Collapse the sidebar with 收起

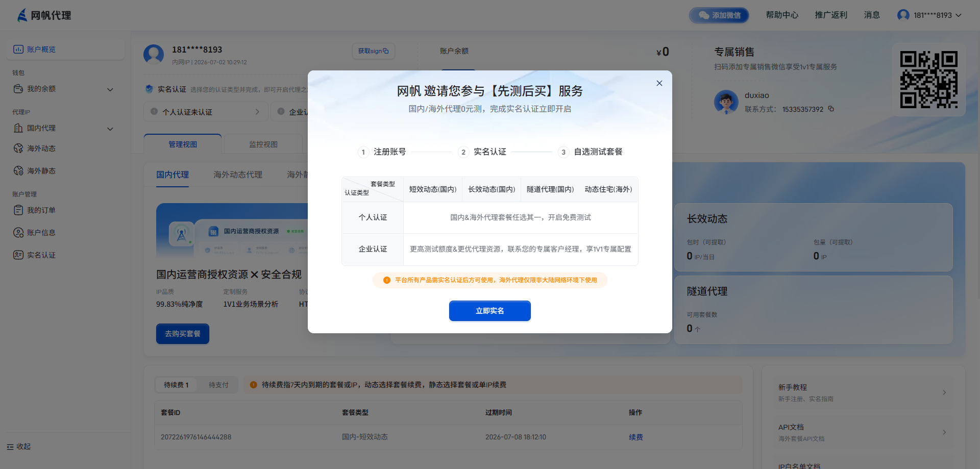[x=19, y=447]
